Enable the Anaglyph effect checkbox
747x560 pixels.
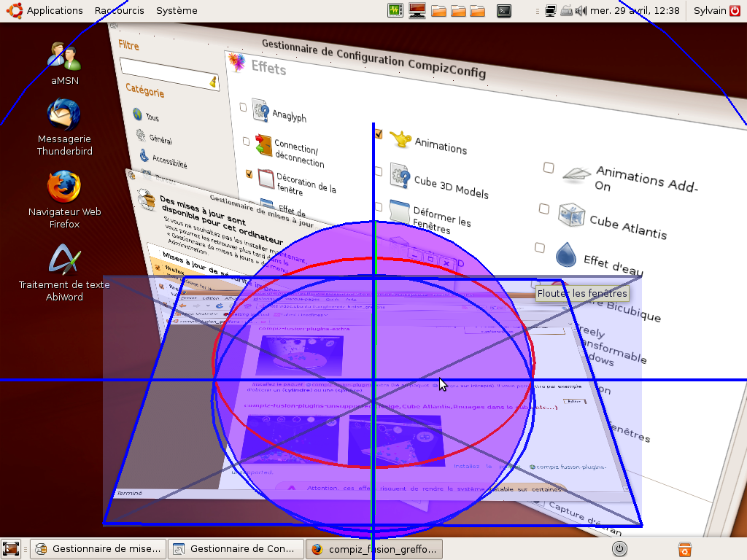(x=243, y=107)
